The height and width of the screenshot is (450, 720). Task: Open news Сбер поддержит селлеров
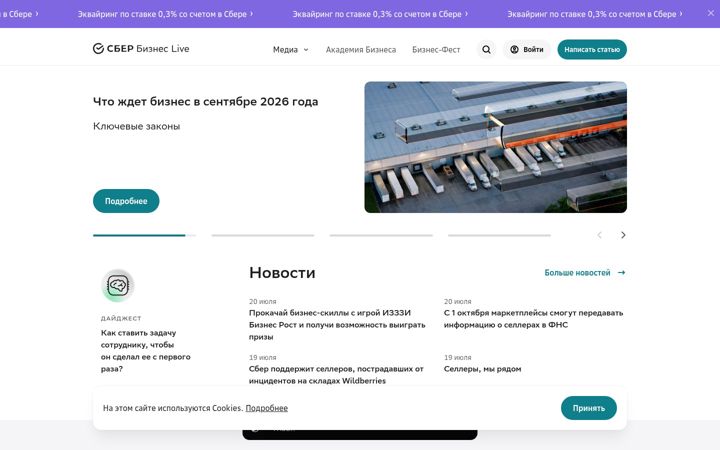click(x=336, y=375)
